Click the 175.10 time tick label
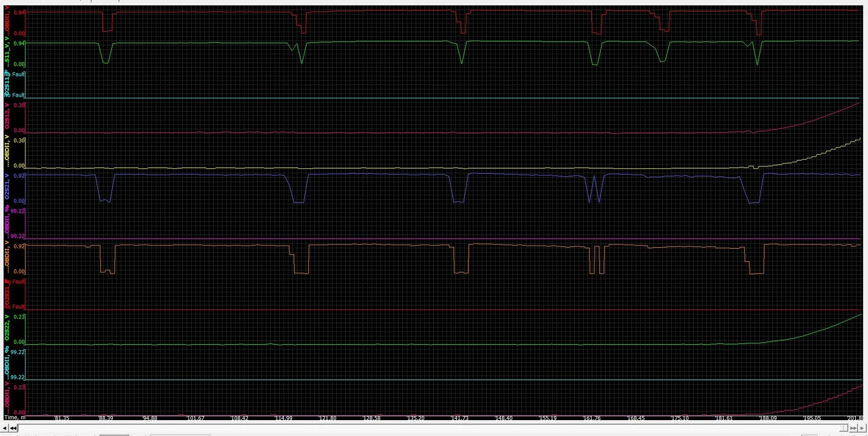The height and width of the screenshot is (436, 868). pos(679,418)
